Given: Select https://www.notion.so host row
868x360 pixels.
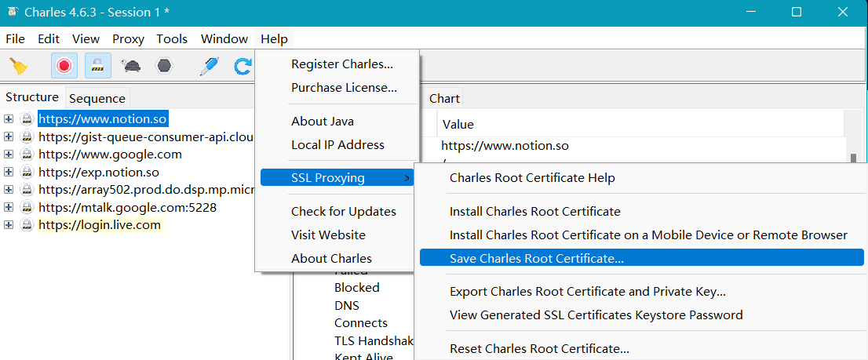Looking at the screenshot, I should pos(102,119).
